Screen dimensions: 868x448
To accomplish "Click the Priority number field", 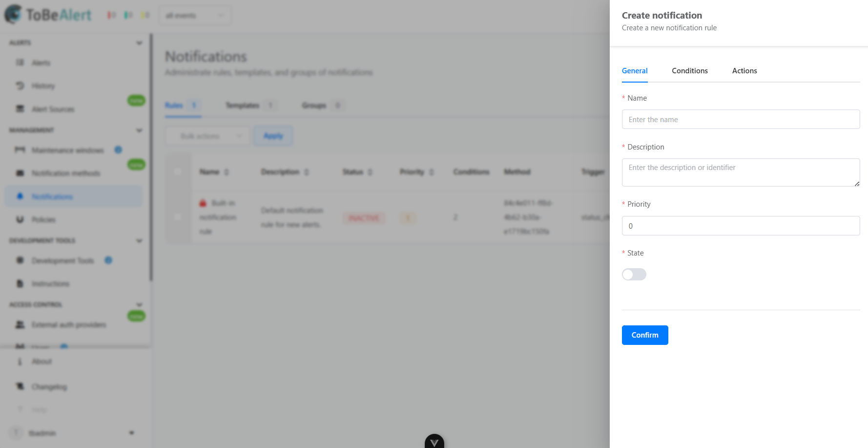I will tap(741, 226).
